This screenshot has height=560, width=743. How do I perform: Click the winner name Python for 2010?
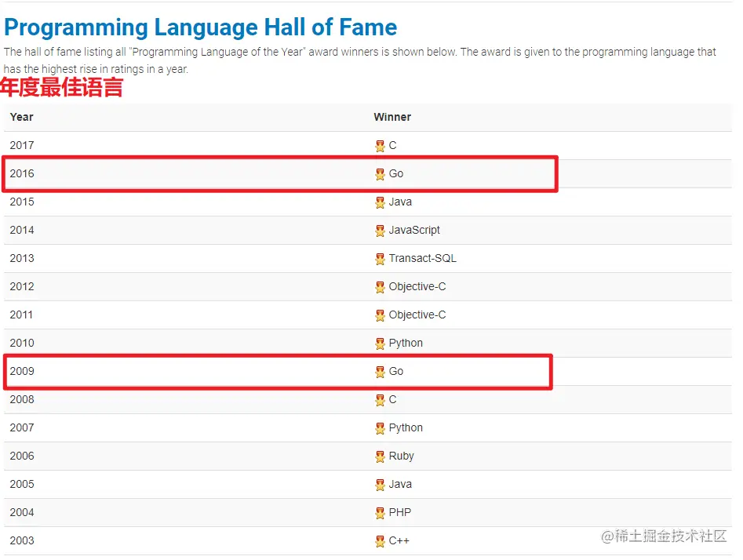[x=406, y=343]
